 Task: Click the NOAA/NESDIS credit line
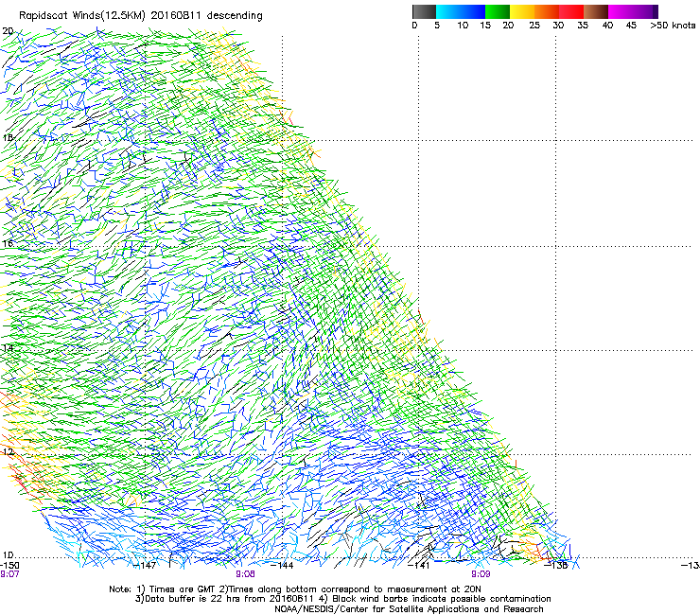coord(409,609)
